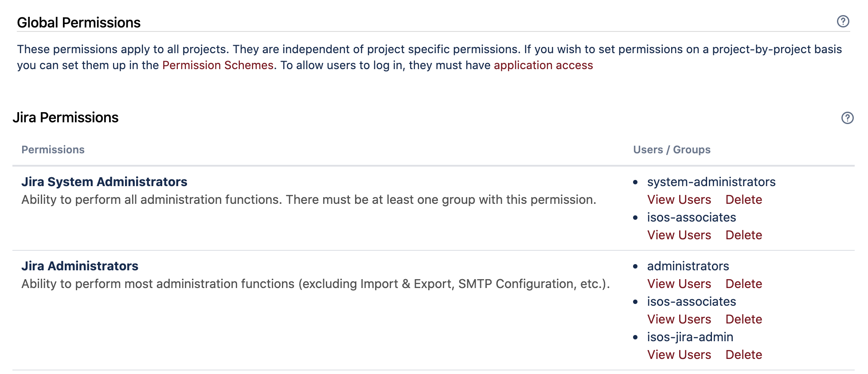
Task: Open the Permission Schemes link
Action: click(218, 65)
